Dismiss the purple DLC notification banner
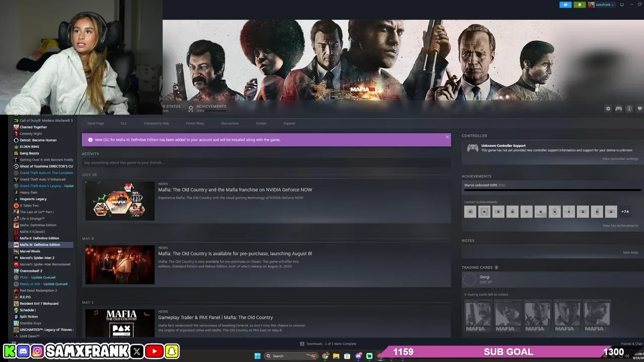The image size is (644, 362). point(447,137)
